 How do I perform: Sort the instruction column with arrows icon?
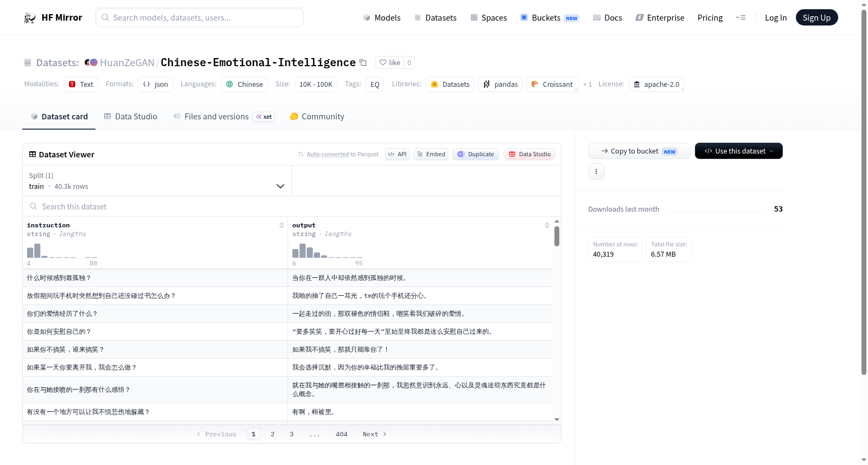[x=282, y=225]
